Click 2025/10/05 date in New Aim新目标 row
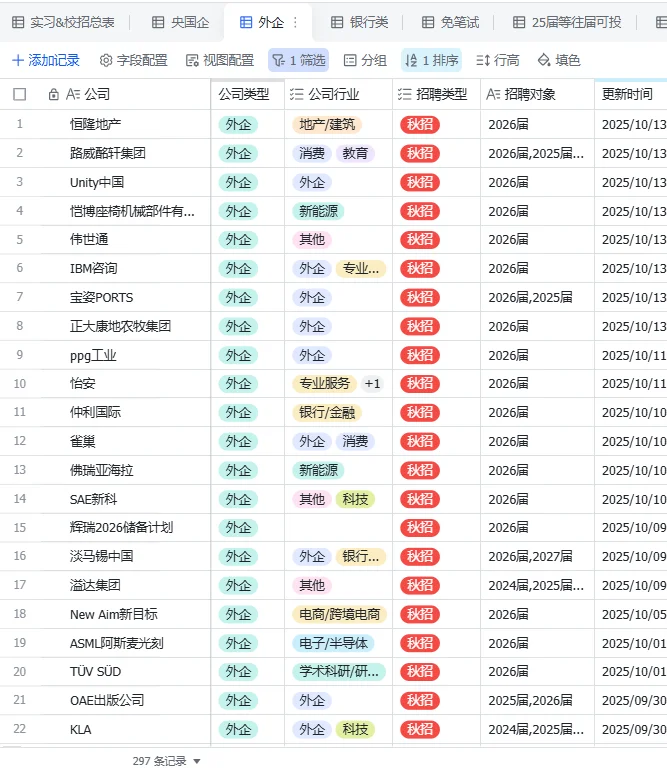The image size is (667, 768). point(634,614)
